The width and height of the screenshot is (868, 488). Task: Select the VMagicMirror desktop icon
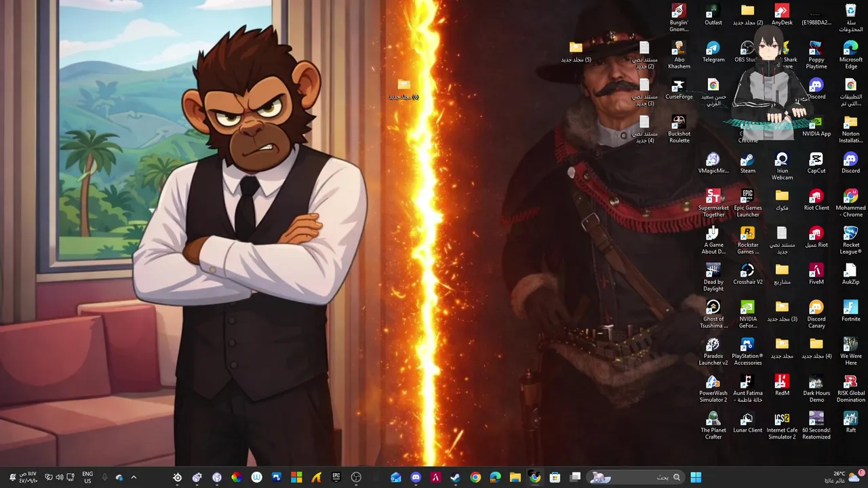point(713,163)
